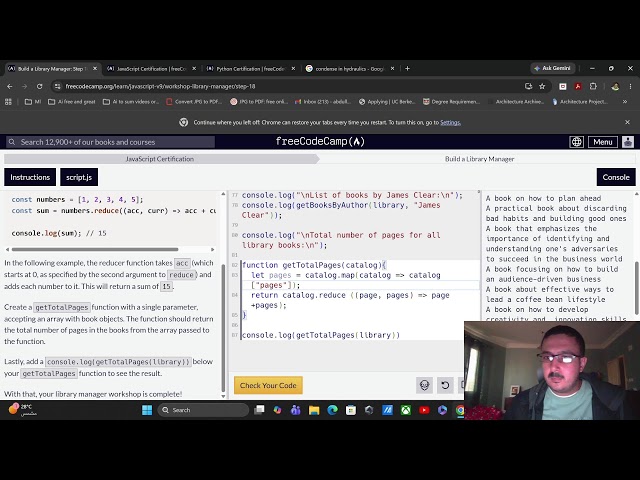Click the code example horizontal scrollbar
The width and height of the screenshot is (640, 480).
point(95,249)
